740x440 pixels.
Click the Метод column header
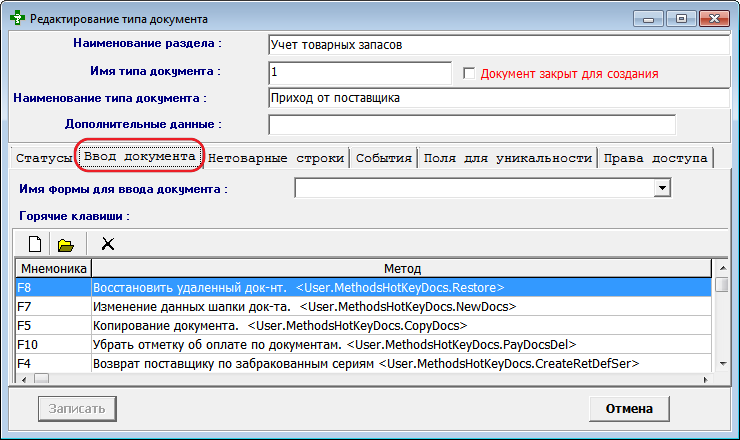[x=402, y=268]
